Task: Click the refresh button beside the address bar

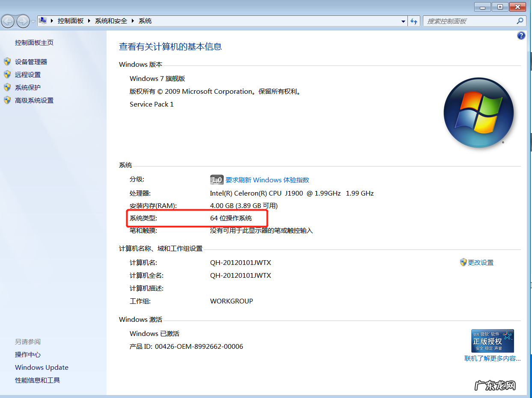Action: click(414, 21)
